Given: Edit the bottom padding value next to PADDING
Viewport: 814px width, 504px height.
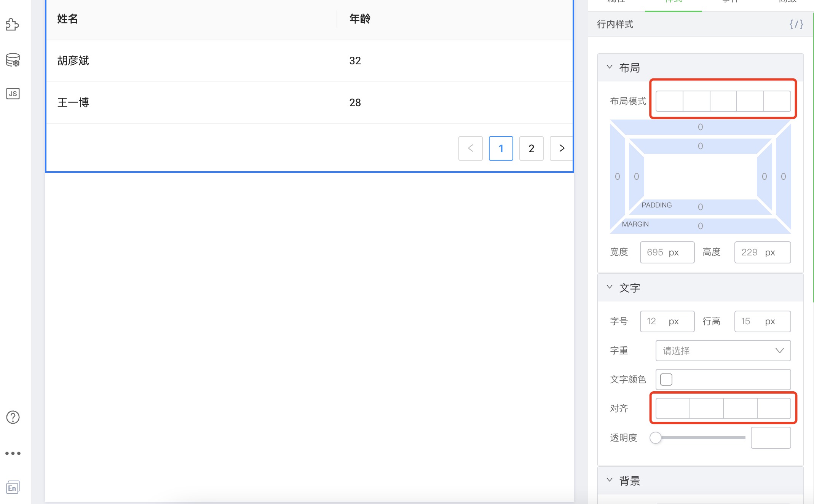Looking at the screenshot, I should click(x=701, y=207).
